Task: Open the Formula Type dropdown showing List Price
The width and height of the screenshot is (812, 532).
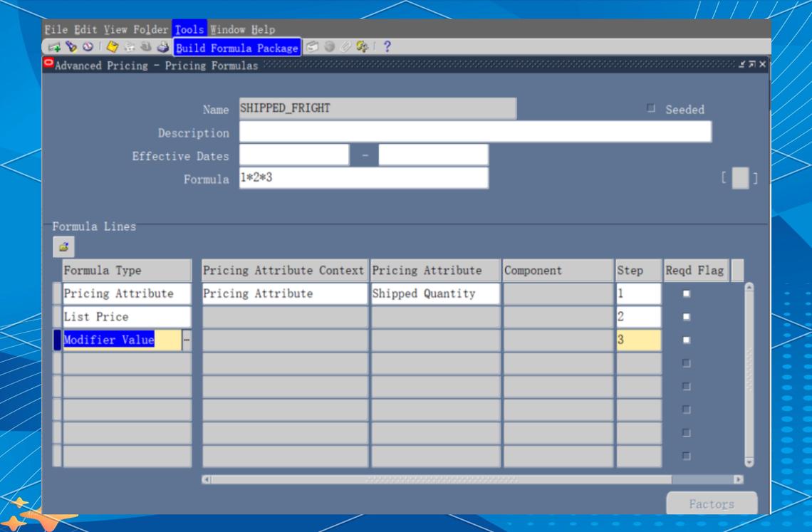Action: click(127, 317)
